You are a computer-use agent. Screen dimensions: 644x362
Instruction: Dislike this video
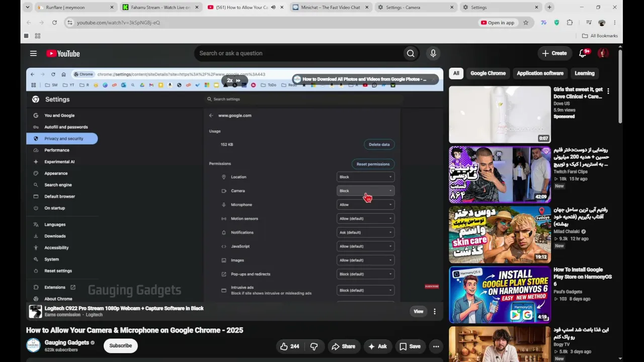[x=314, y=346]
